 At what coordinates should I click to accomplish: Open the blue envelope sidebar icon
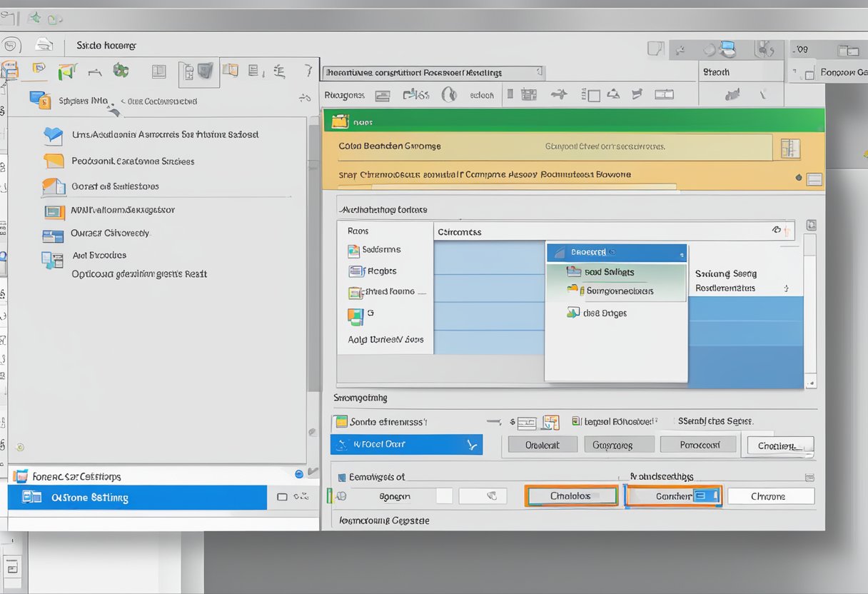[x=52, y=136]
